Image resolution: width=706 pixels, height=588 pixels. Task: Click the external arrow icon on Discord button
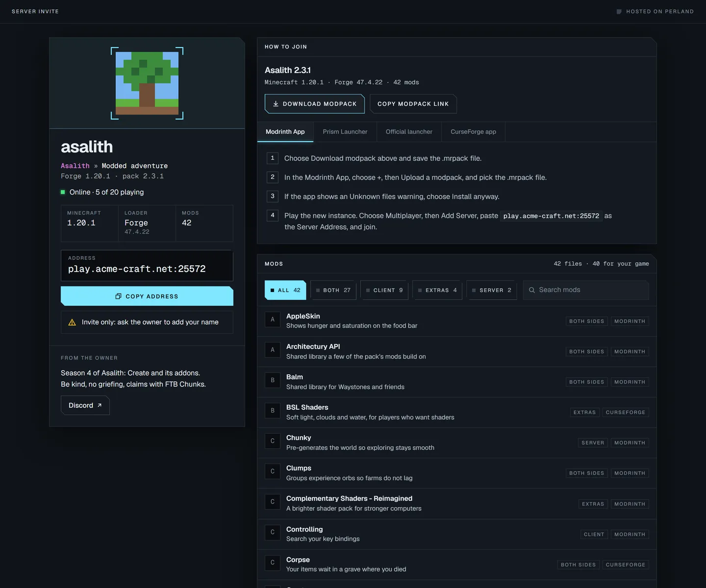(x=100, y=405)
